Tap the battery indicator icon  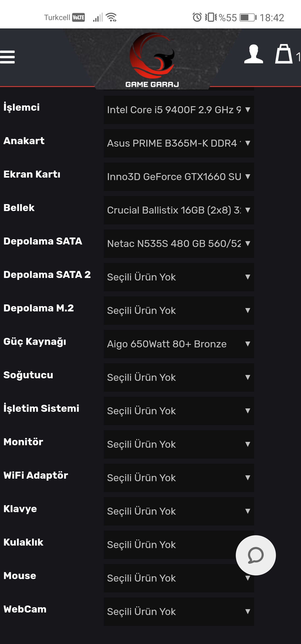248,17
